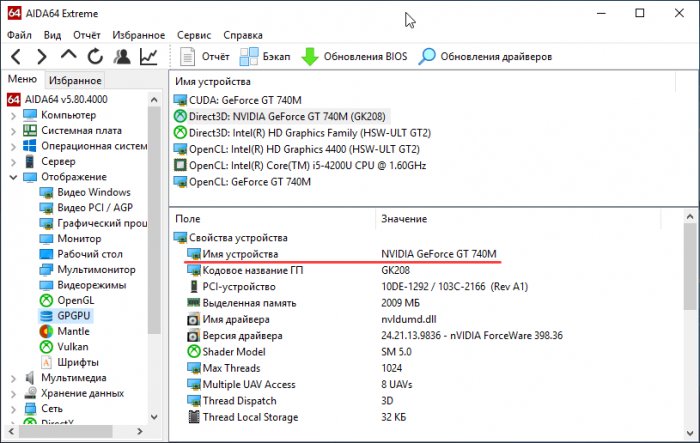The height and width of the screenshot is (443, 700).
Task: Expand the Мультимедиа tree node
Action: pyautogui.click(x=13, y=378)
